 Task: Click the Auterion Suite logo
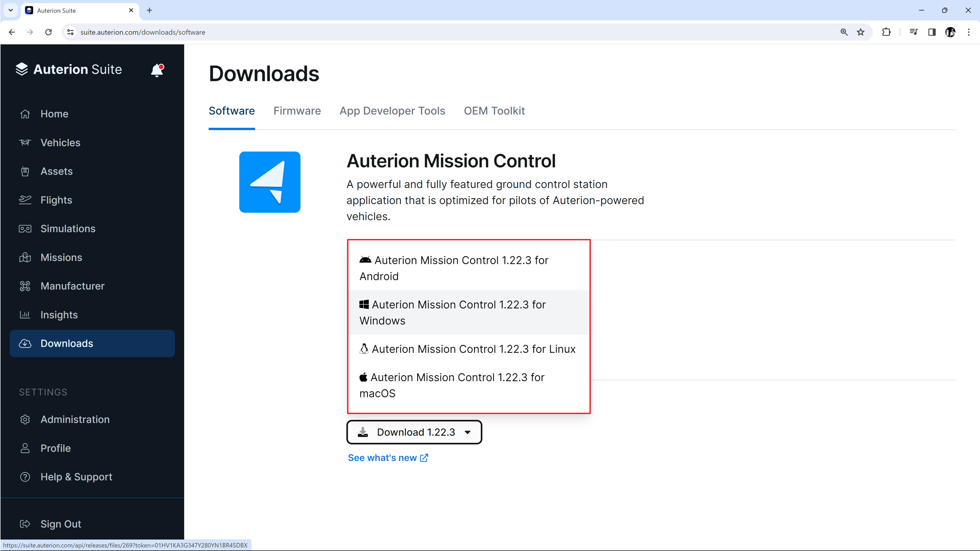pyautogui.click(x=69, y=69)
